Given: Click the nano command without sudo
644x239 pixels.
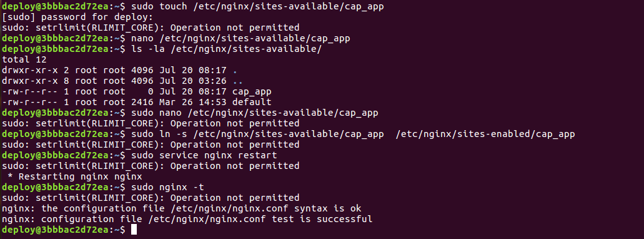Looking at the screenshot, I should coord(240,38).
